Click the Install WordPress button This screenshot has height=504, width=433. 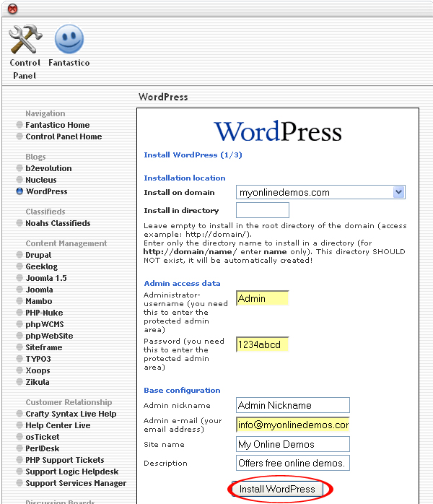(x=277, y=489)
